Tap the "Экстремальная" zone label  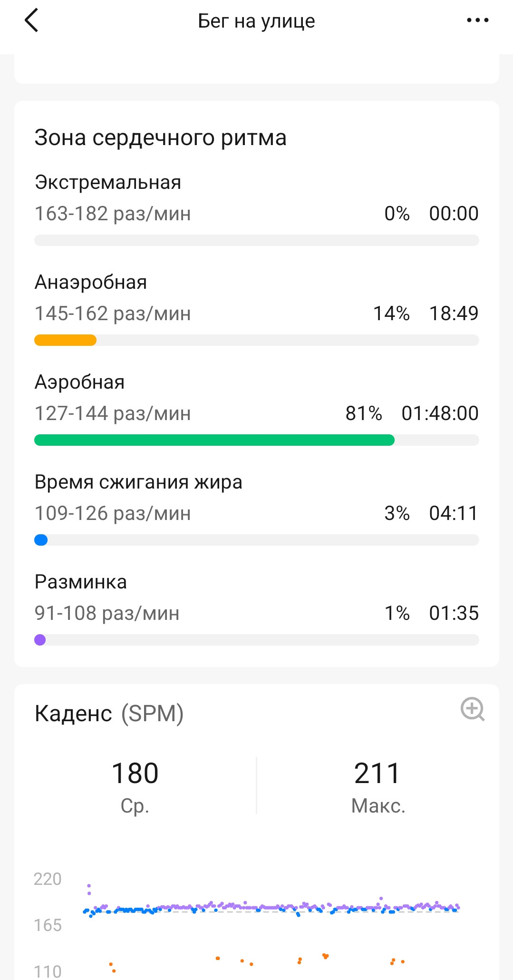(108, 182)
